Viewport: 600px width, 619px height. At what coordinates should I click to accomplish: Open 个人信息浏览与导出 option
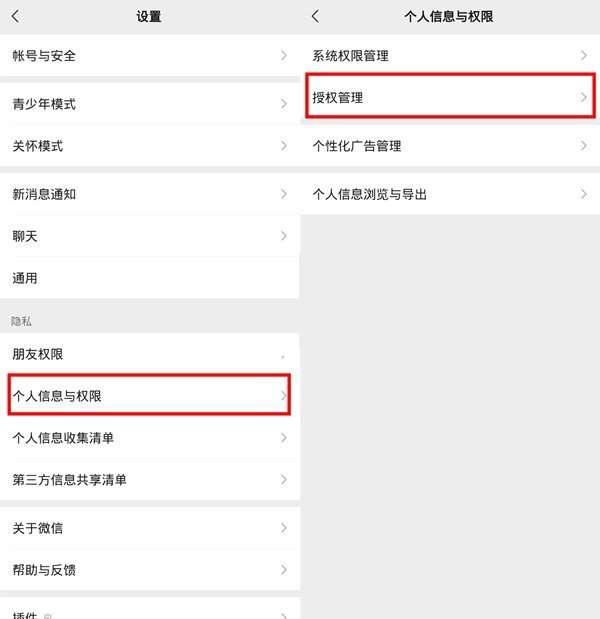click(x=450, y=194)
